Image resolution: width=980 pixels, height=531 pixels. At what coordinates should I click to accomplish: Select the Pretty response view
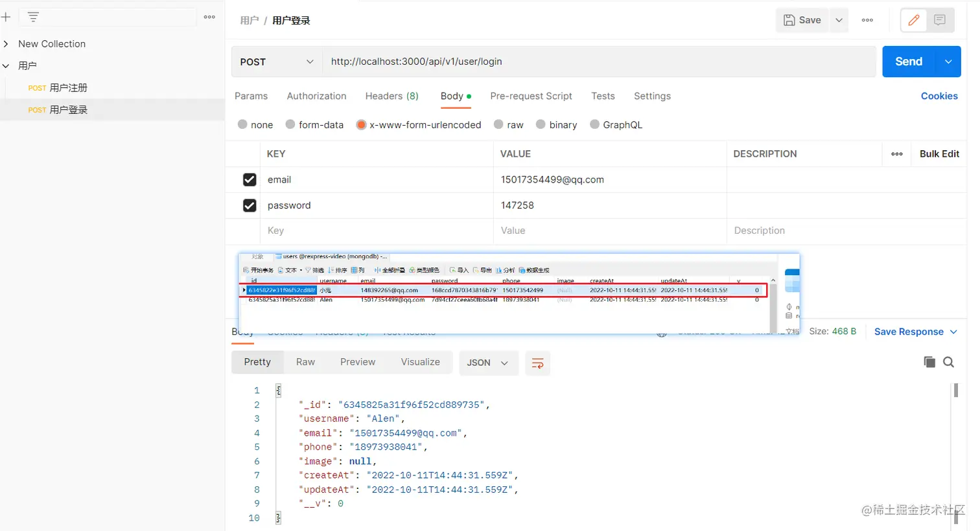pyautogui.click(x=257, y=362)
